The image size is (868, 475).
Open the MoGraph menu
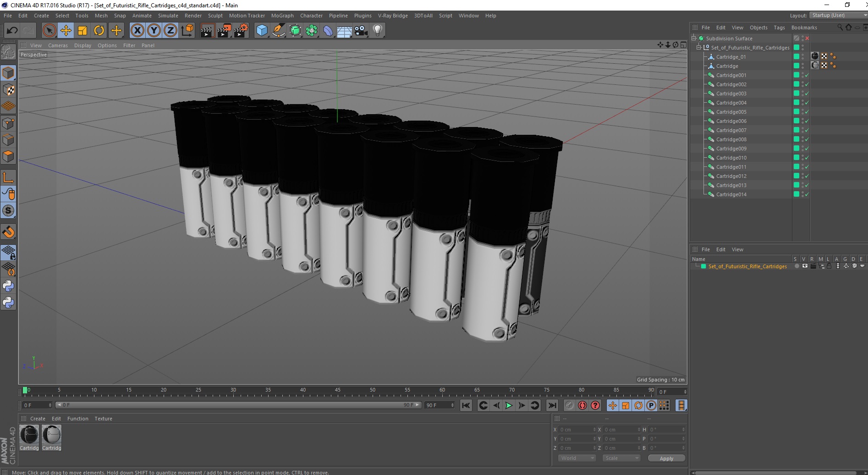point(282,16)
